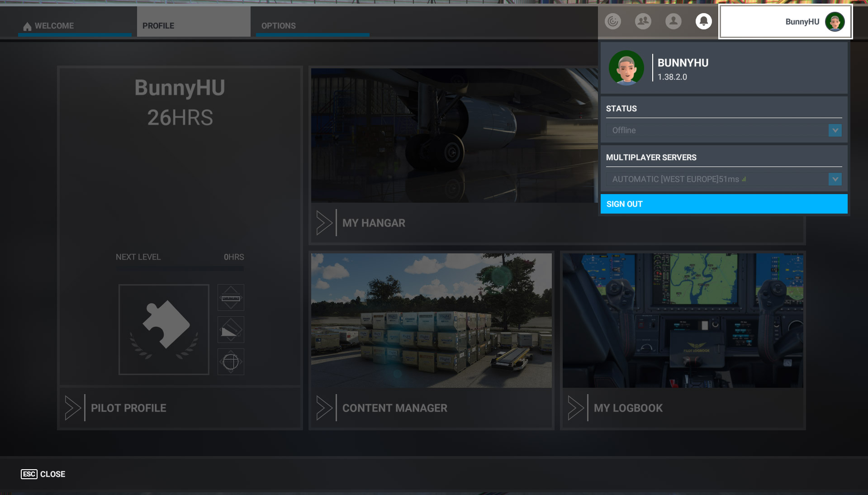Open the notifications bell icon

tap(703, 21)
